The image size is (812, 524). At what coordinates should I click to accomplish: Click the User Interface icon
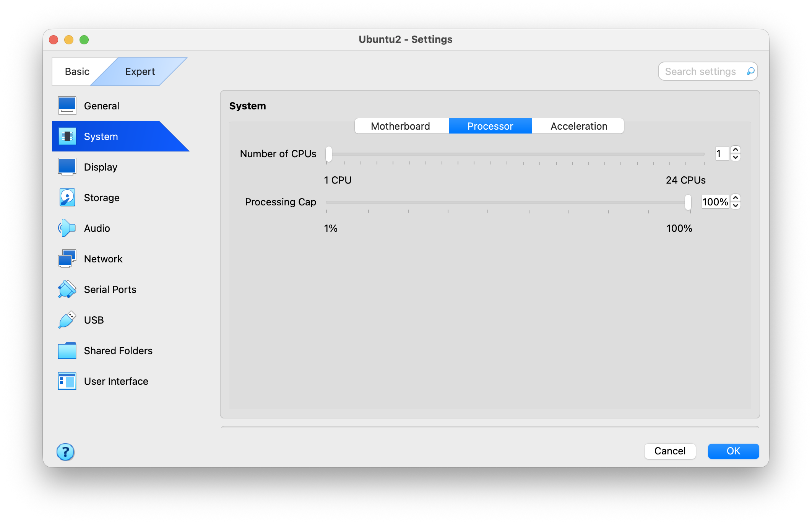coord(67,381)
